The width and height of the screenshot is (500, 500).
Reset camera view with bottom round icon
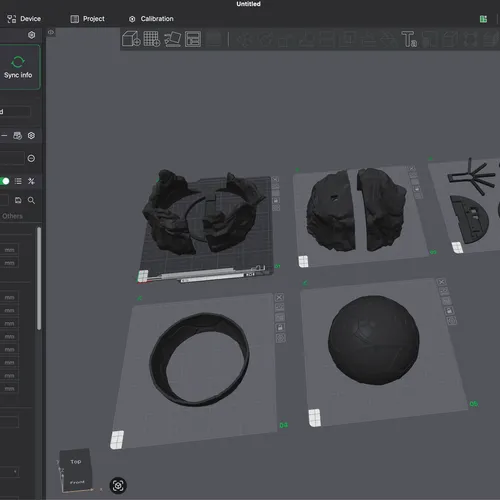(x=118, y=485)
